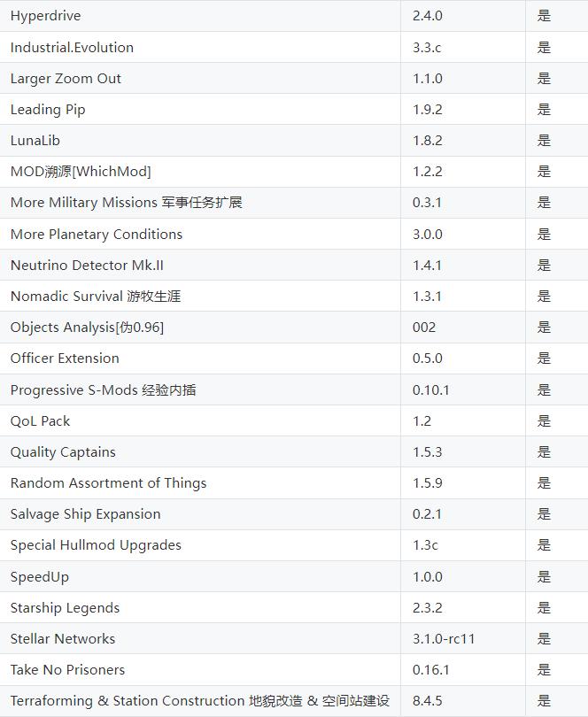The image size is (588, 717).
Task: Click Special Hullmod Upgrades version 1.3c
Action: (425, 545)
